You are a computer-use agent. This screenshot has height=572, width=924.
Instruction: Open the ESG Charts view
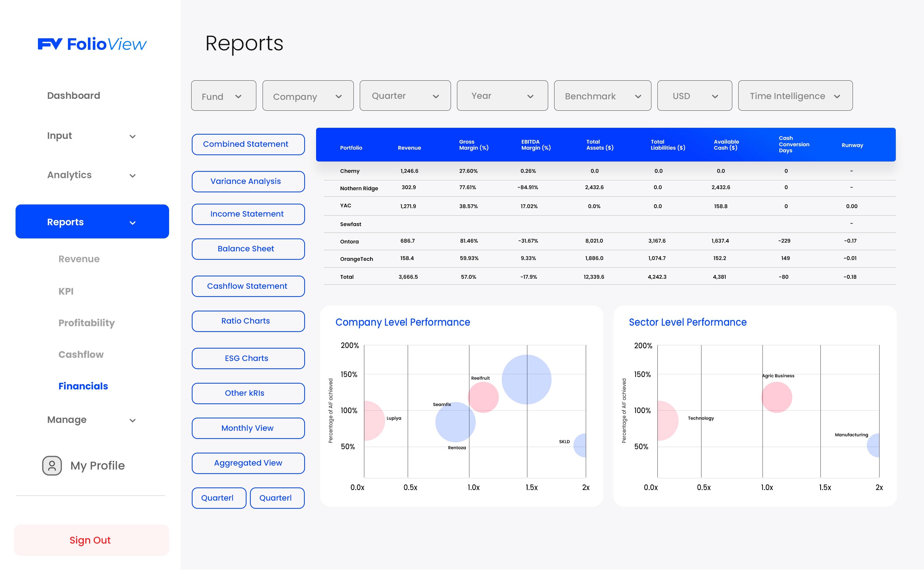[248, 358]
